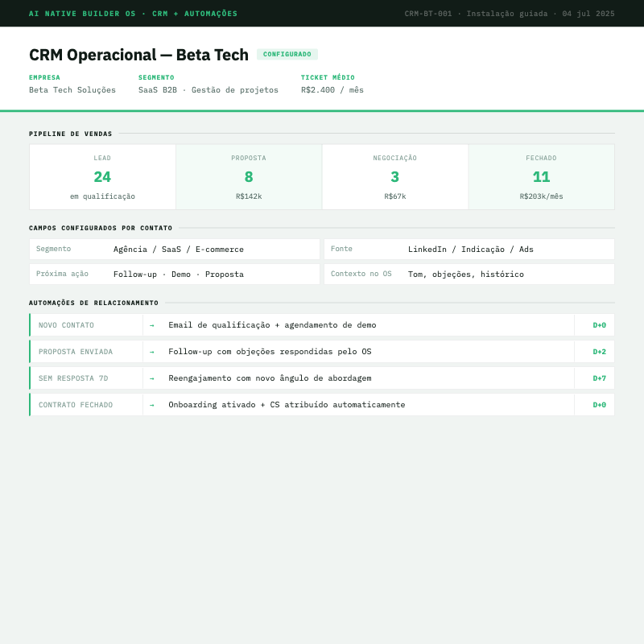Click the 'R$203k/mês' amount under FECHADO
Viewport: 644px width, 644px height.
click(x=541, y=196)
